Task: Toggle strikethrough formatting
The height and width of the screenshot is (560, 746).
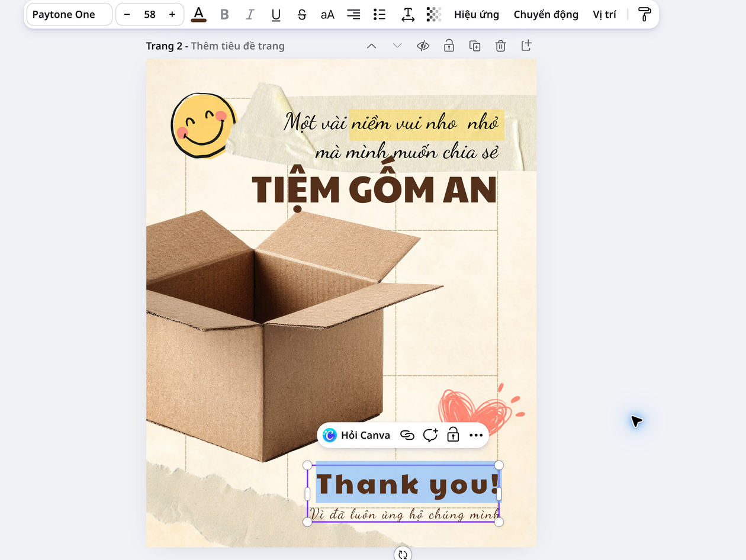Action: coord(302,14)
